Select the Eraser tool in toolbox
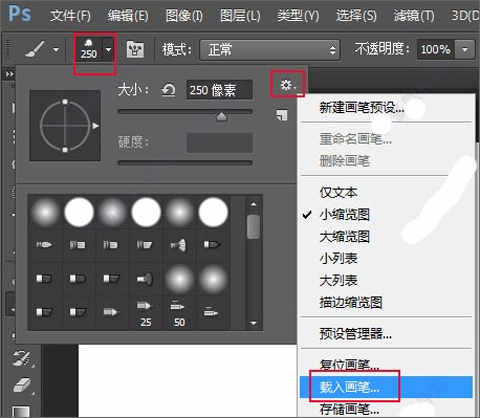This screenshot has width=480, height=418. coord(23,386)
